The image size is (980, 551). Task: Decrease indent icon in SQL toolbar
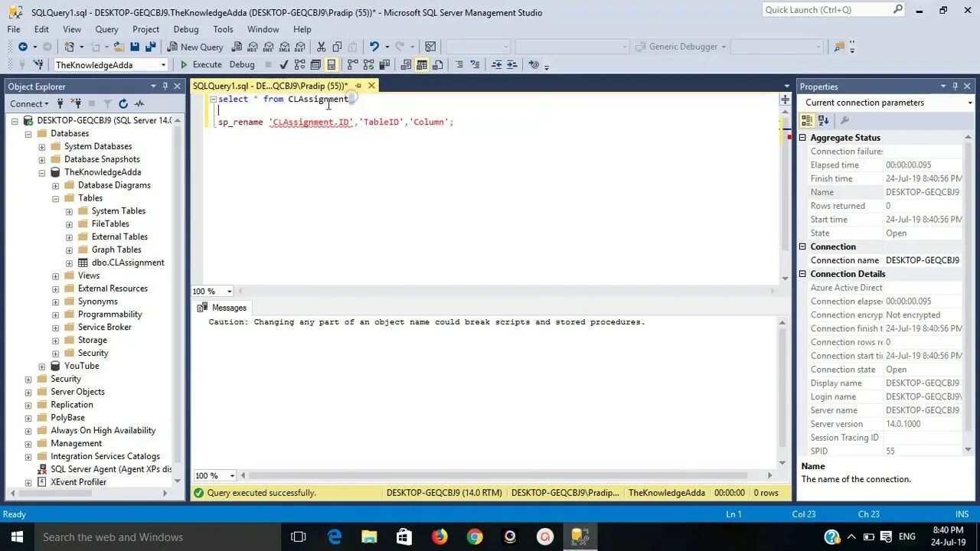497,64
